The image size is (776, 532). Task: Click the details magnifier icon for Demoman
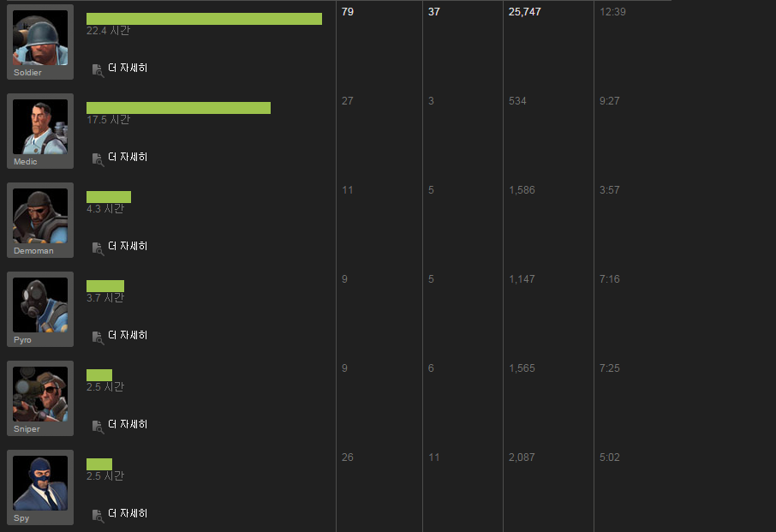pos(98,247)
